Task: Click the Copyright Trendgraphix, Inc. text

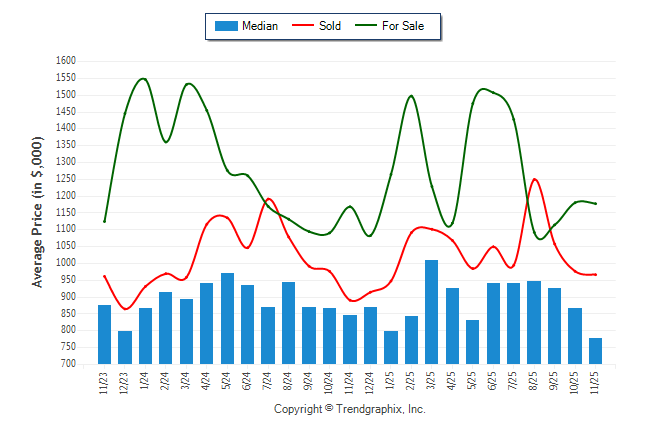Action: [x=350, y=410]
